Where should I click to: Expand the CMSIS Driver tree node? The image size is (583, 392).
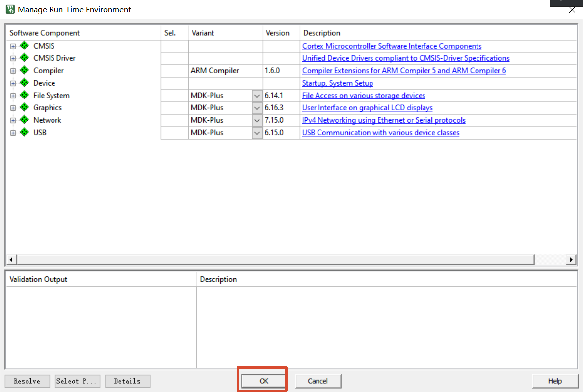click(13, 58)
